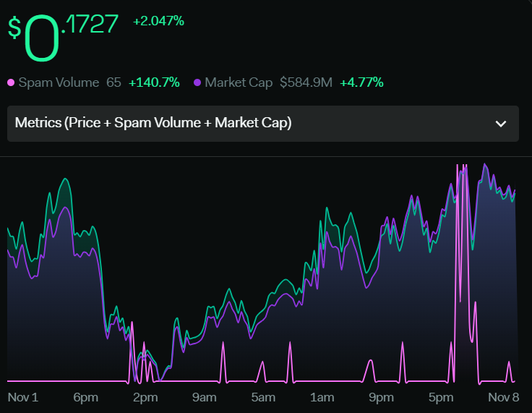Select the 9pm axis label
532x413 pixels.
pos(382,398)
